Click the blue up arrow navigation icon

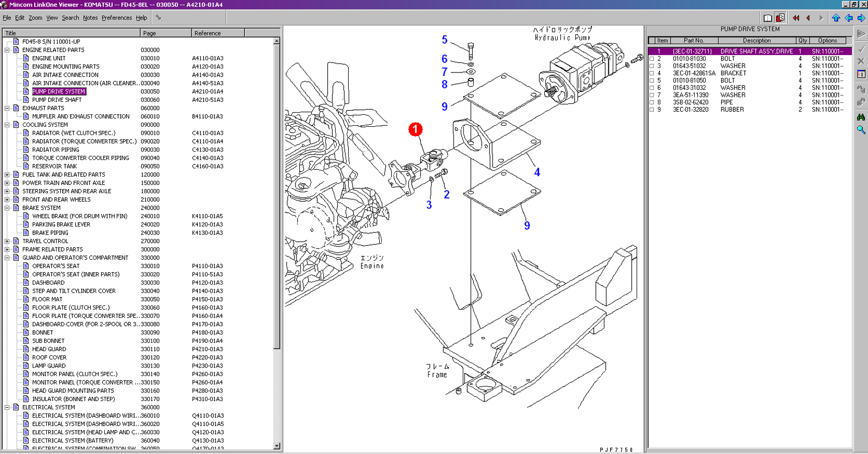click(836, 18)
